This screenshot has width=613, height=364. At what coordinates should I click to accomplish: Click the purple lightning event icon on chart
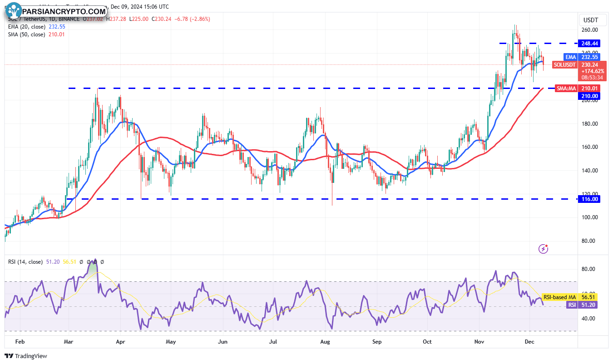pos(543,248)
